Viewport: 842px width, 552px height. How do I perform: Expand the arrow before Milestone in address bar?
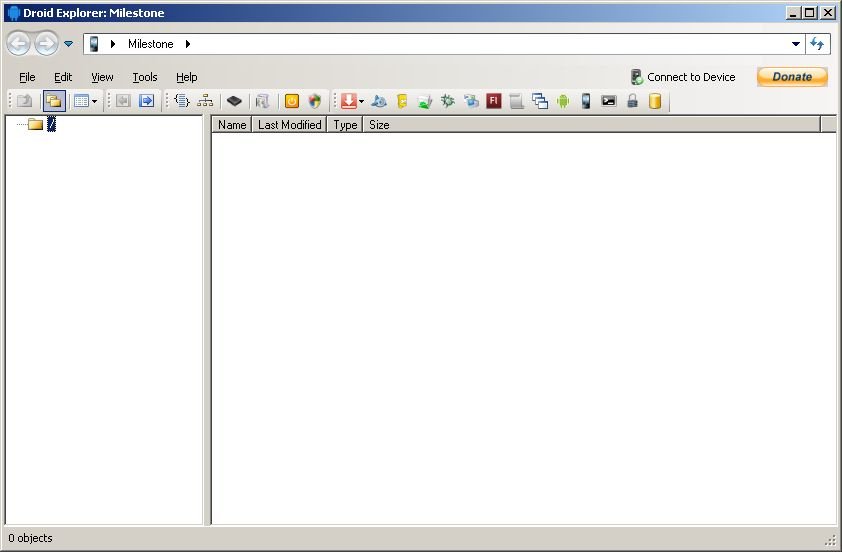click(x=113, y=44)
